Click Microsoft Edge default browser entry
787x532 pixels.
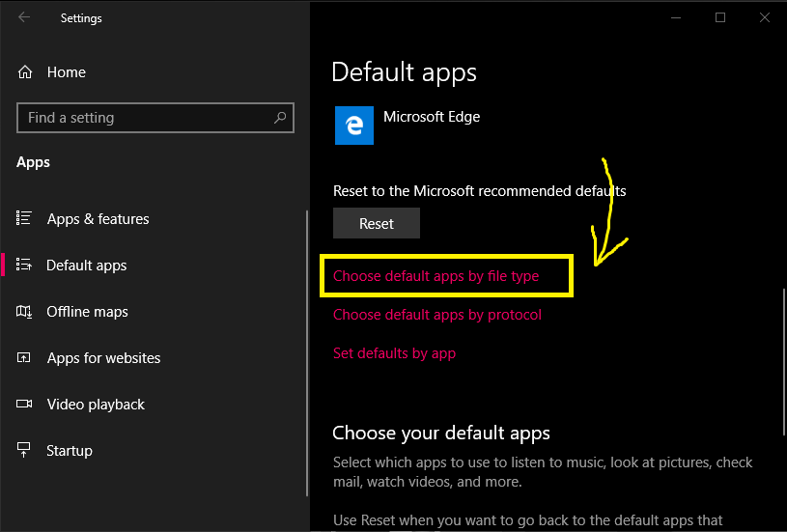tap(408, 126)
